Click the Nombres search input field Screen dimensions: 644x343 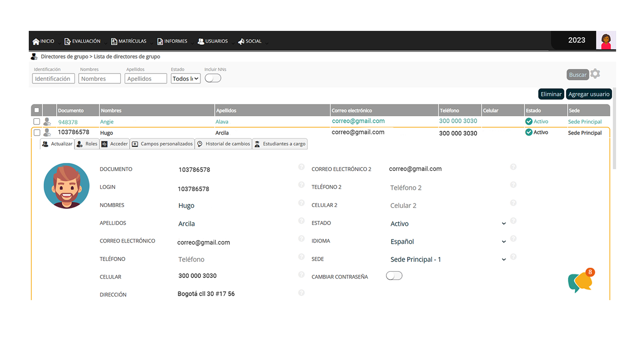pos(100,79)
